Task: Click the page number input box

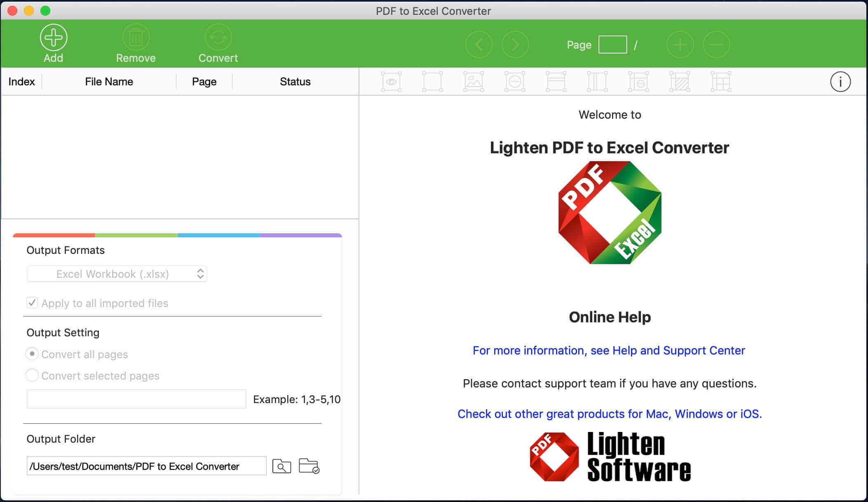Action: pyautogui.click(x=612, y=45)
